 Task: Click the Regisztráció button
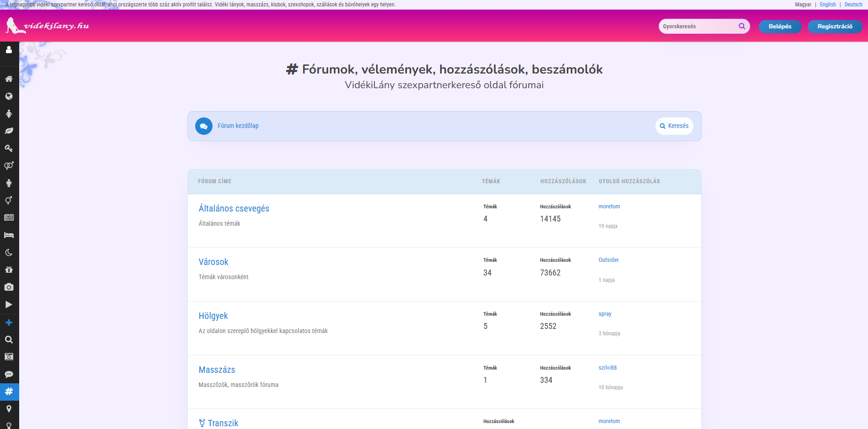pyautogui.click(x=835, y=26)
